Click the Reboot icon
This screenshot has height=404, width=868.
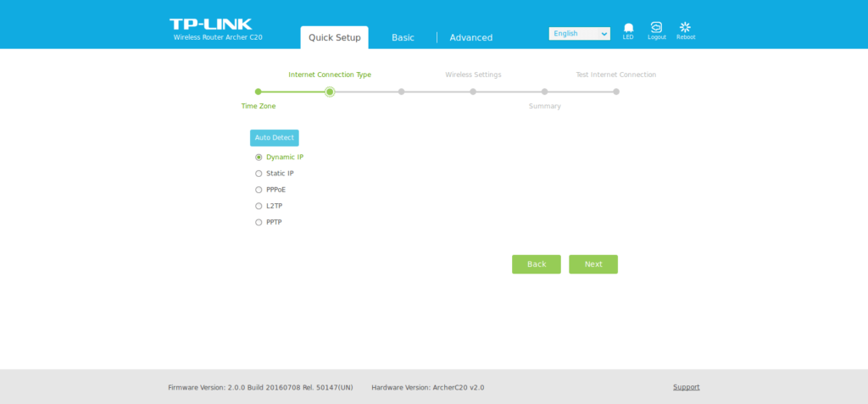coord(685,28)
